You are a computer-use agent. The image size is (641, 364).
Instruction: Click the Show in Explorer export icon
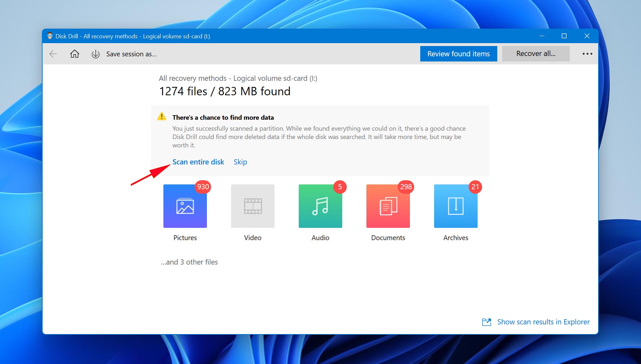[x=487, y=322]
